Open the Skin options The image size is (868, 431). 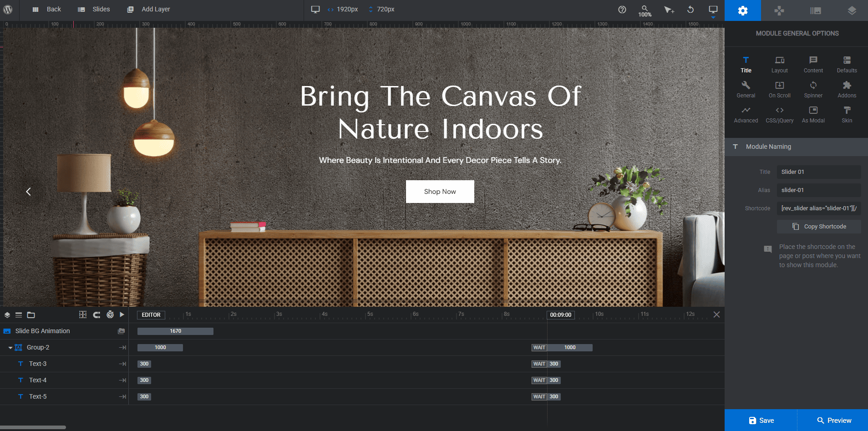pos(847,115)
